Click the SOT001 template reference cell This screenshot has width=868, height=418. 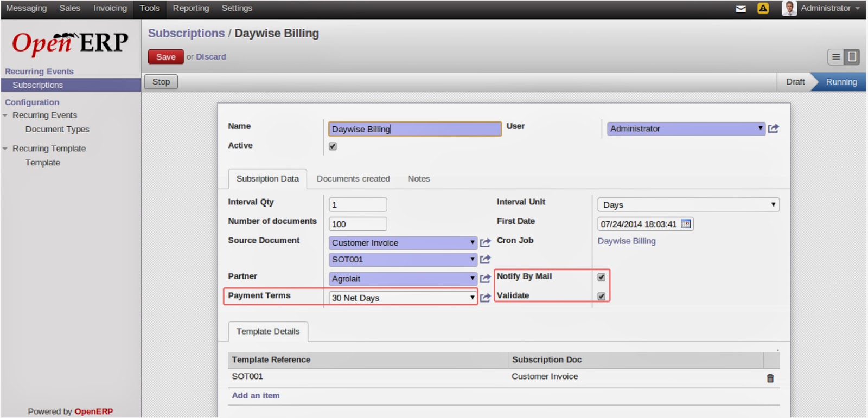tap(247, 376)
